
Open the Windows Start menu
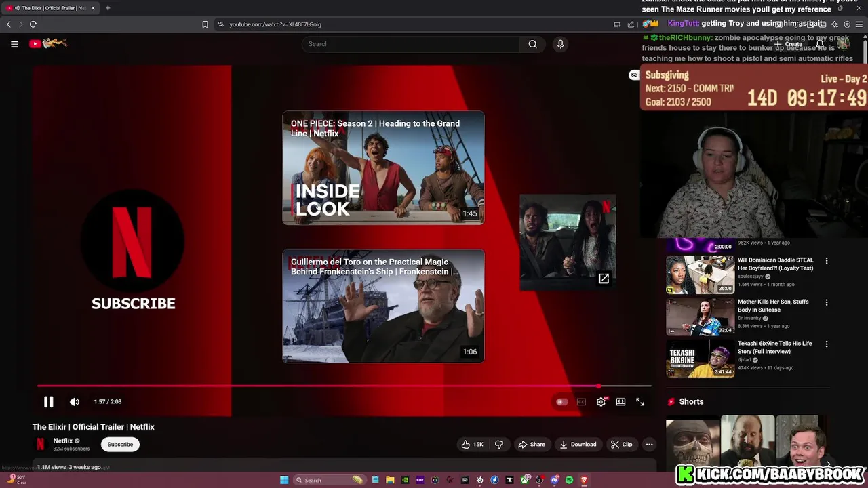pyautogui.click(x=284, y=480)
